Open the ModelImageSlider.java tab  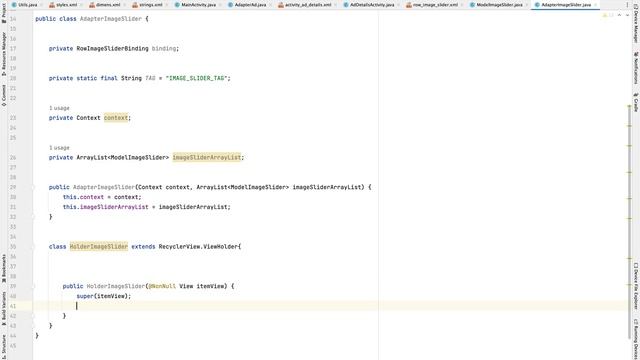coord(499,4)
